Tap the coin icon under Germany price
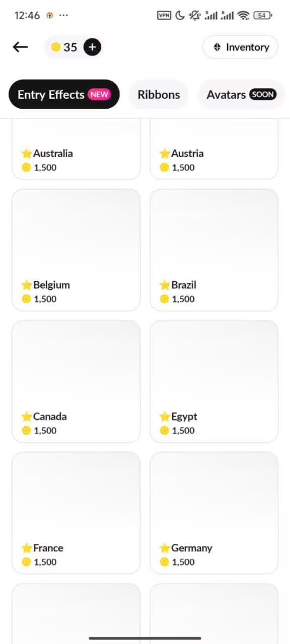Image resolution: width=290 pixels, height=644 pixels. [x=165, y=561]
